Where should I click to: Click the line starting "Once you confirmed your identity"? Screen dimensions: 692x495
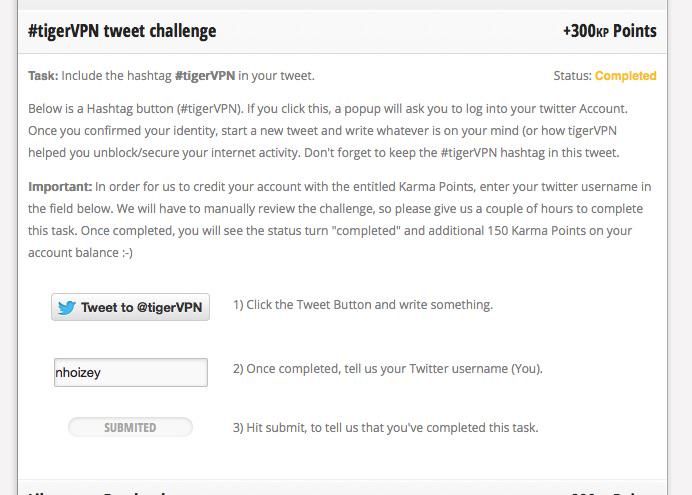(330, 130)
